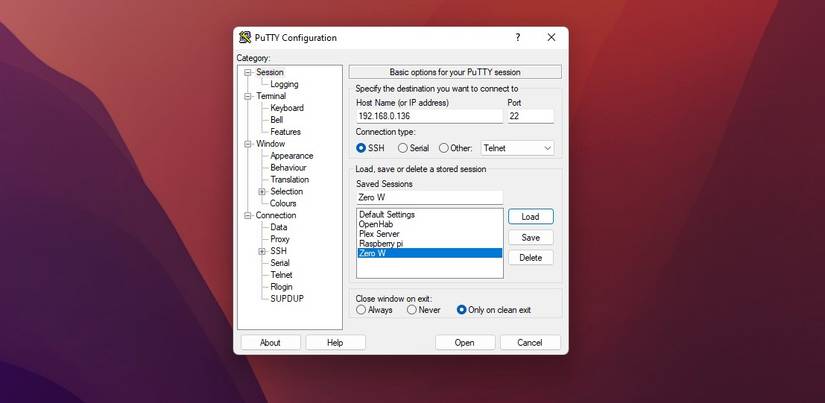
Task: Click the Delete session button
Action: 530,258
